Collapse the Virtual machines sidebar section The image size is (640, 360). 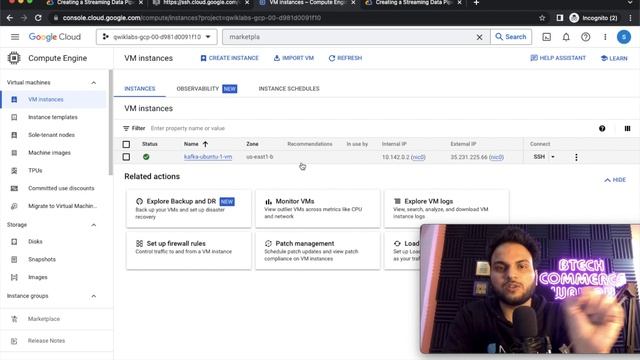pos(93,82)
